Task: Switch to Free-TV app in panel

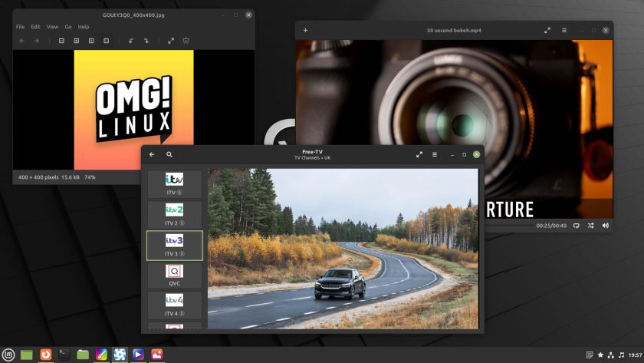Action: pos(120,355)
